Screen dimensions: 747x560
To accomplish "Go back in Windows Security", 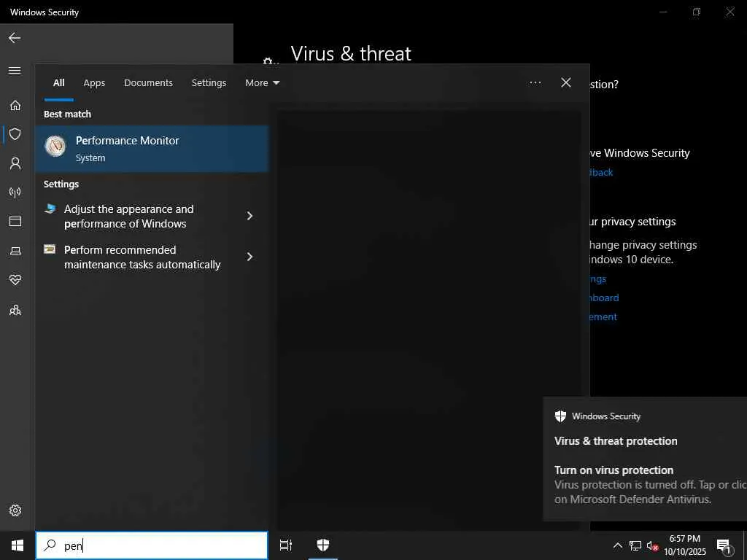I will point(15,38).
